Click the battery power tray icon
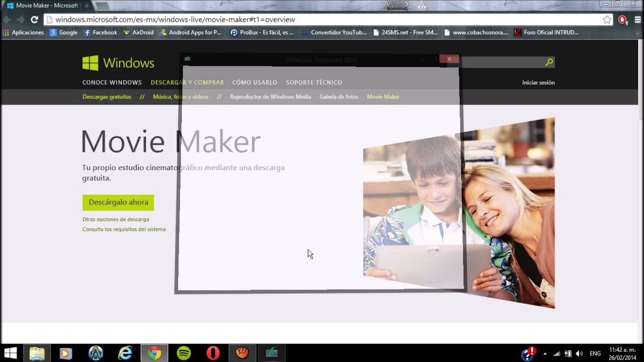 pos(568,353)
